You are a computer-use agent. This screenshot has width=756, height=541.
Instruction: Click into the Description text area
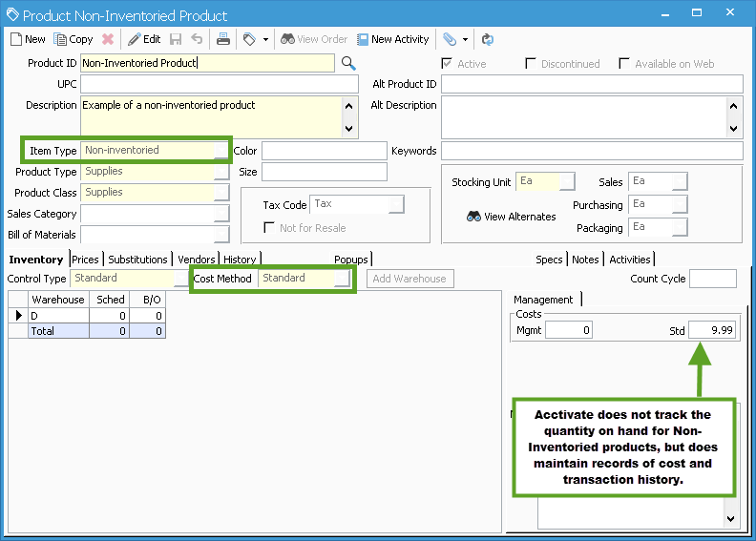click(x=211, y=117)
